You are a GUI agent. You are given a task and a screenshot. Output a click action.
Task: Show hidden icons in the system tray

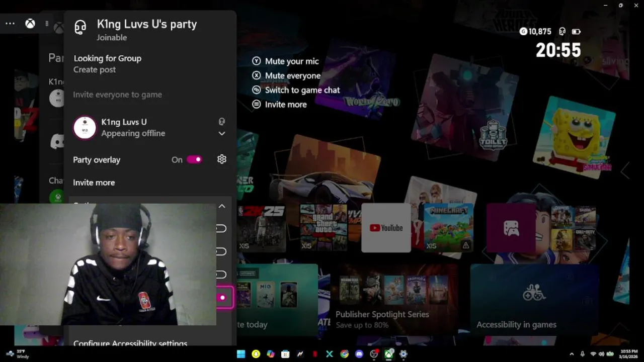tap(572, 354)
